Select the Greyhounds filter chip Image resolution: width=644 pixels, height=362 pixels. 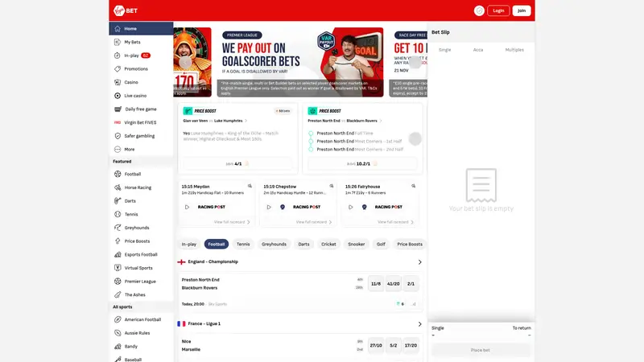tap(274, 245)
